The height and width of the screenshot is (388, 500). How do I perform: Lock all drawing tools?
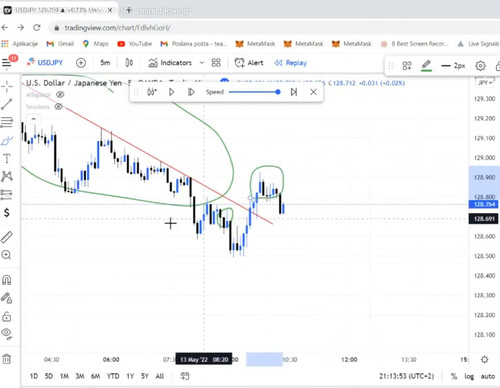tap(7, 316)
